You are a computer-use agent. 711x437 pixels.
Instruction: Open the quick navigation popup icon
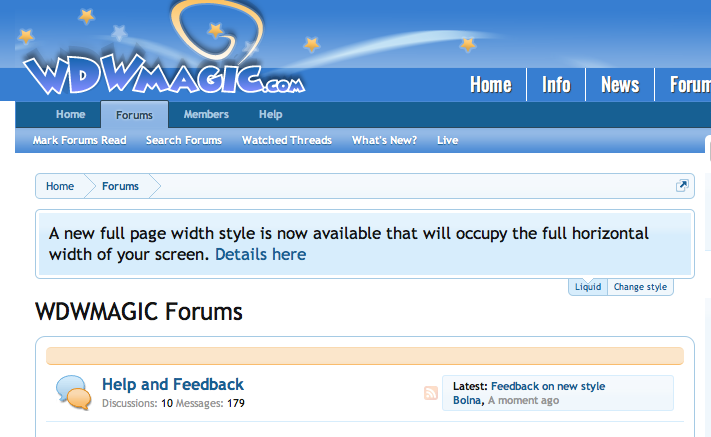[x=682, y=186]
